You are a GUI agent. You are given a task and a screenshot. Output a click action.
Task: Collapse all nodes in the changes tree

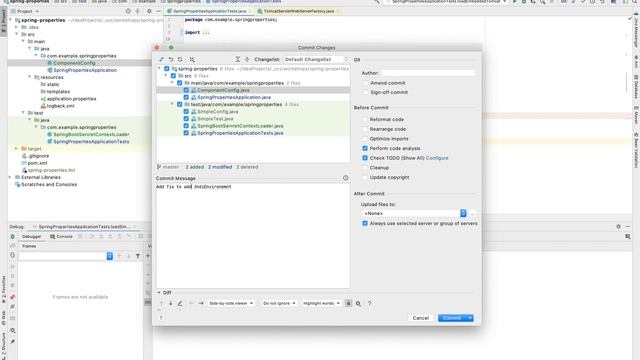(x=247, y=60)
